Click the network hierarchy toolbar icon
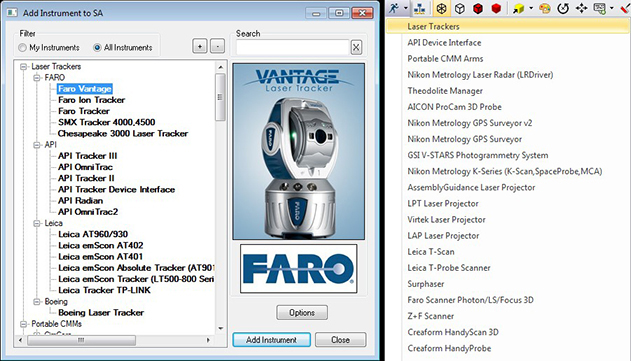631x361 pixels. 419,8
